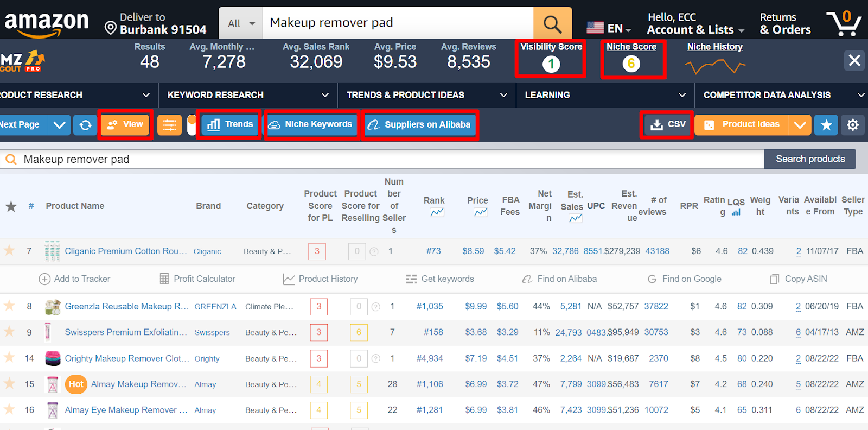Click the blue favorites star button

[826, 125]
